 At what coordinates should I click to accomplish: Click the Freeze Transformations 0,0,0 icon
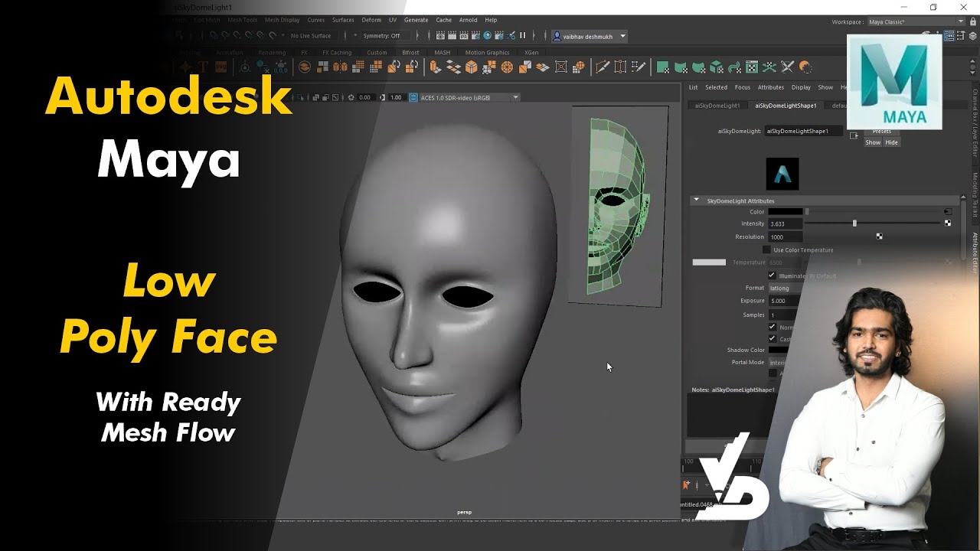tap(281, 67)
